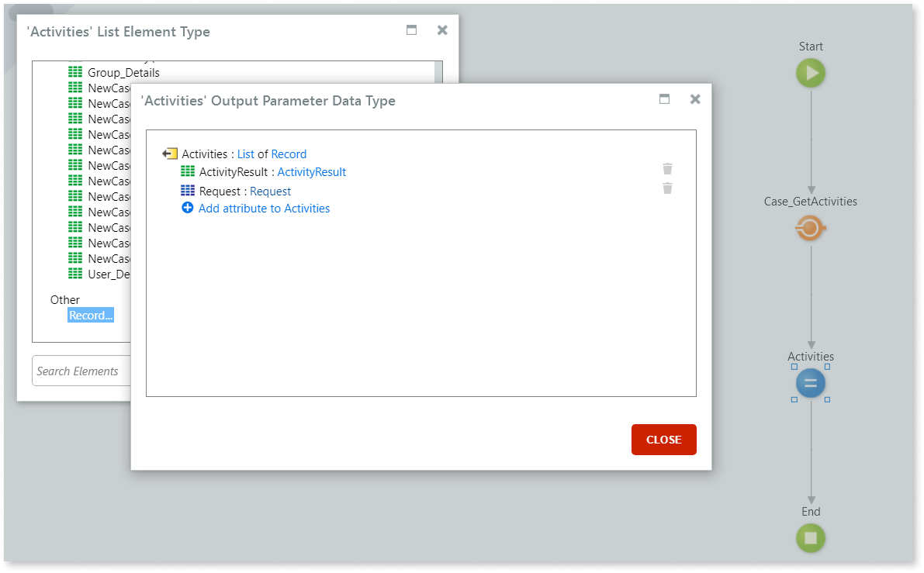Viewport: 924px width, 573px height.
Task: Click the Activities output parameter icon
Action: [170, 154]
